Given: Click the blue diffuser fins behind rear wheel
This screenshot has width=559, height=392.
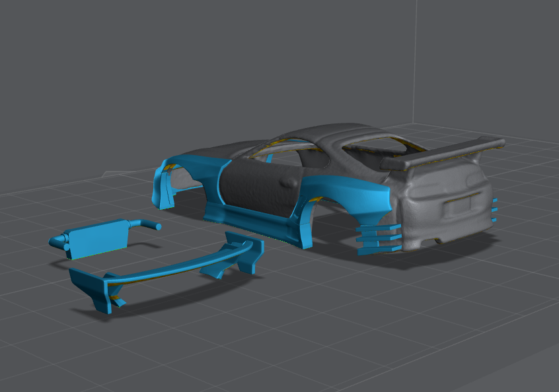Looking at the screenshot, I should [379, 238].
